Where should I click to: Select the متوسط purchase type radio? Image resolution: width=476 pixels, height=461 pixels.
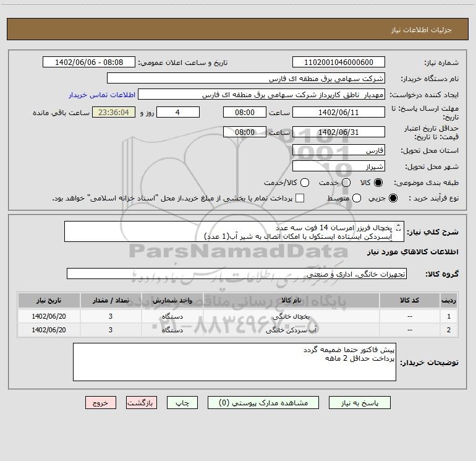coord(357,198)
